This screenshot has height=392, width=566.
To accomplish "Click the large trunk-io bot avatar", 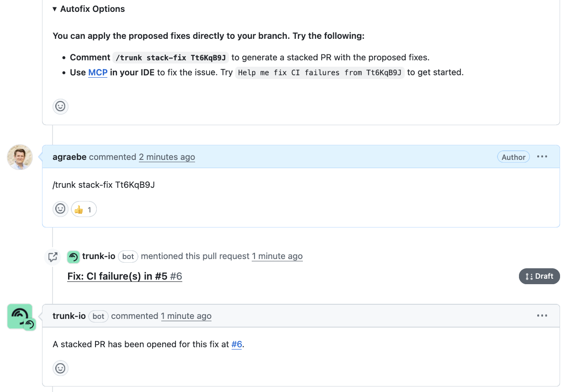I will pyautogui.click(x=20, y=316).
